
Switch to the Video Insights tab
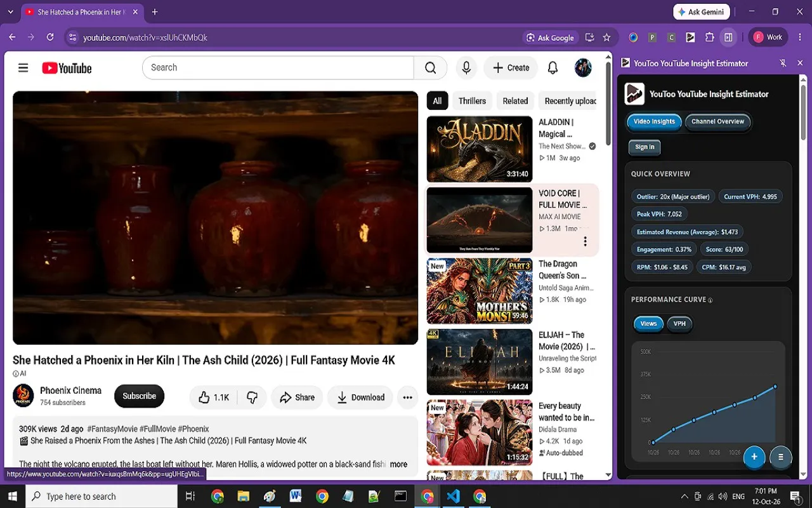(654, 122)
